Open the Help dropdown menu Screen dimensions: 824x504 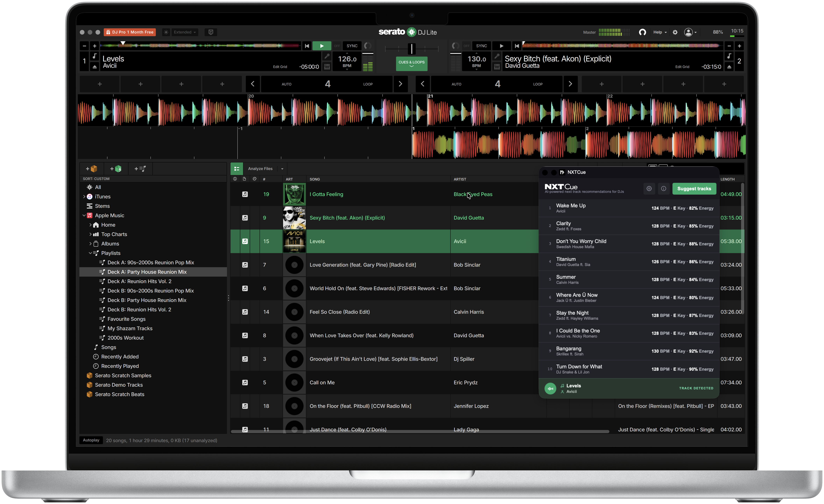pyautogui.click(x=660, y=32)
